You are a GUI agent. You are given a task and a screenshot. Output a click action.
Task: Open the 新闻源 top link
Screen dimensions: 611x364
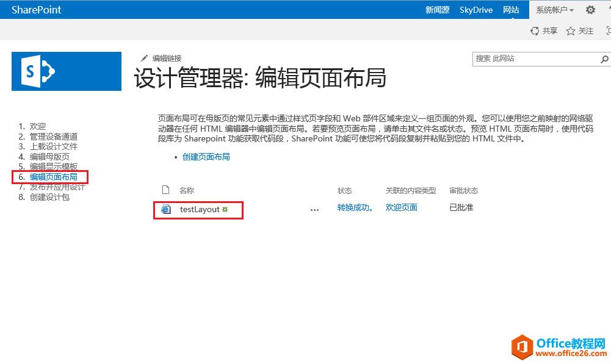pyautogui.click(x=437, y=10)
